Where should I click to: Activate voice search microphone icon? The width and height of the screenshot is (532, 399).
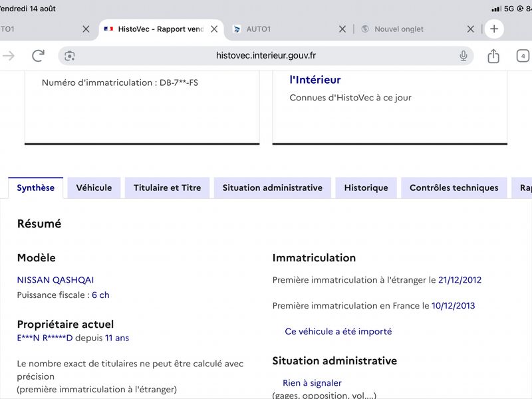click(x=463, y=56)
